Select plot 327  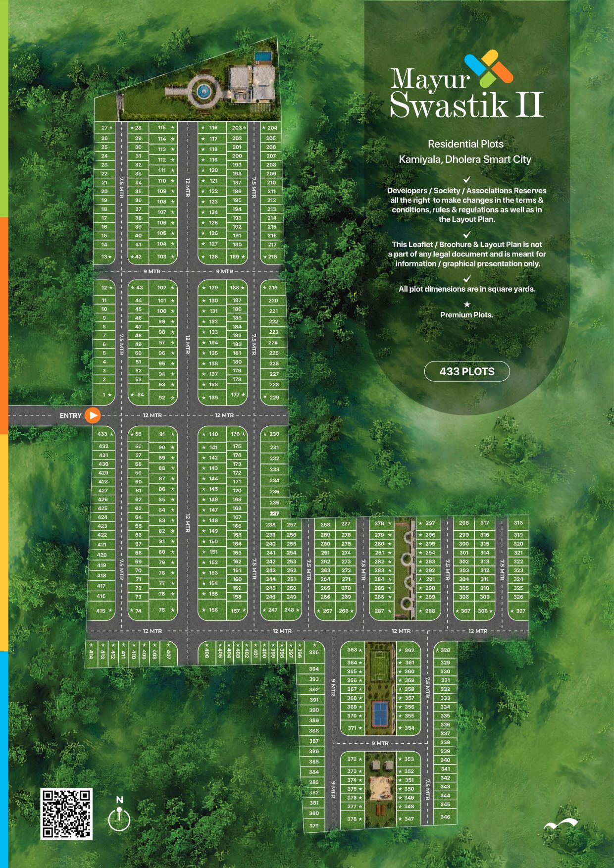tap(518, 611)
